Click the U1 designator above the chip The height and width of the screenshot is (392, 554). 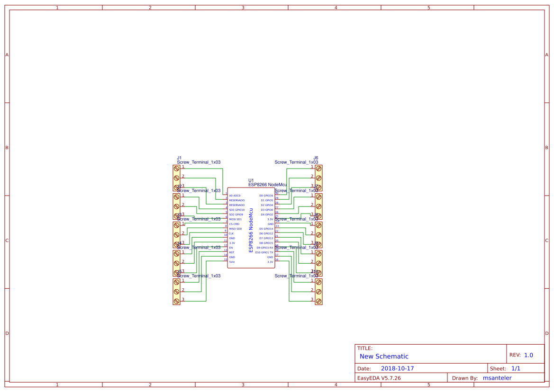[x=251, y=180]
